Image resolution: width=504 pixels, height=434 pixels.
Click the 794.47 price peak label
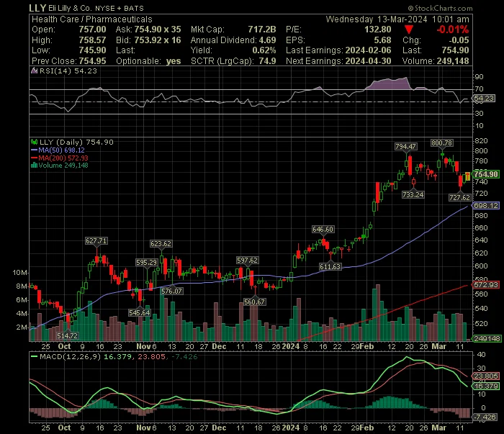click(405, 147)
